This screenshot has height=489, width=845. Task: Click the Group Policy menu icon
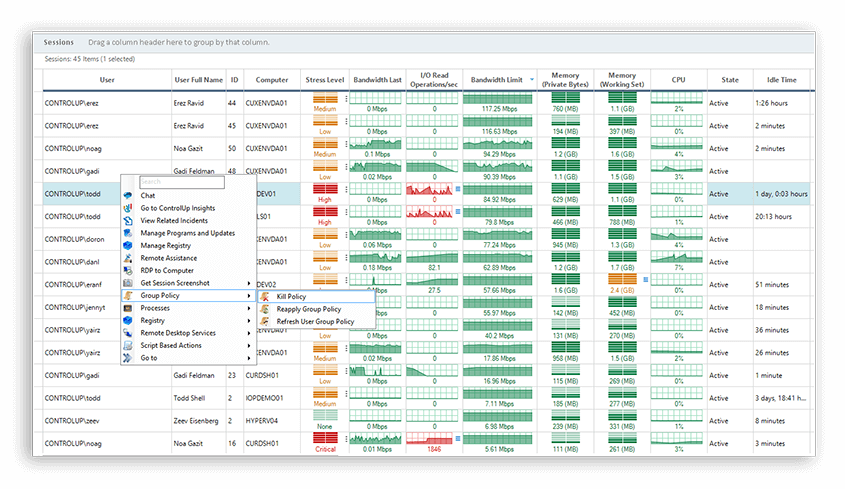(128, 295)
